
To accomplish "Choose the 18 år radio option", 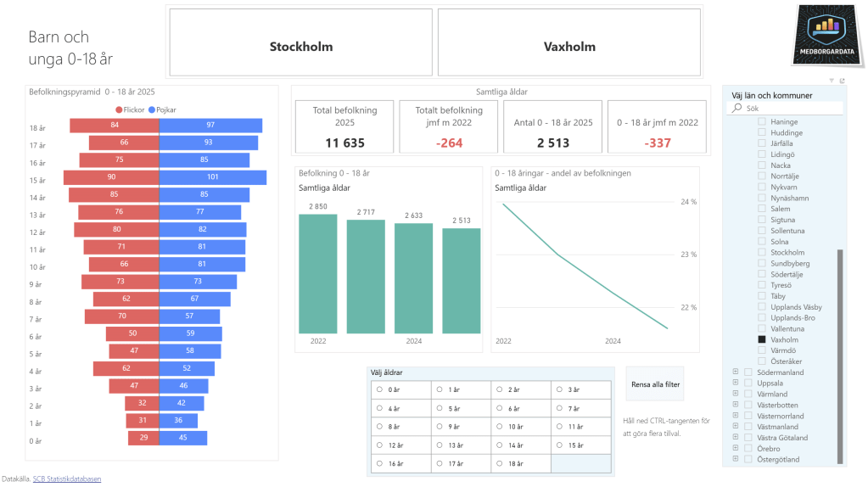I will tap(500, 464).
